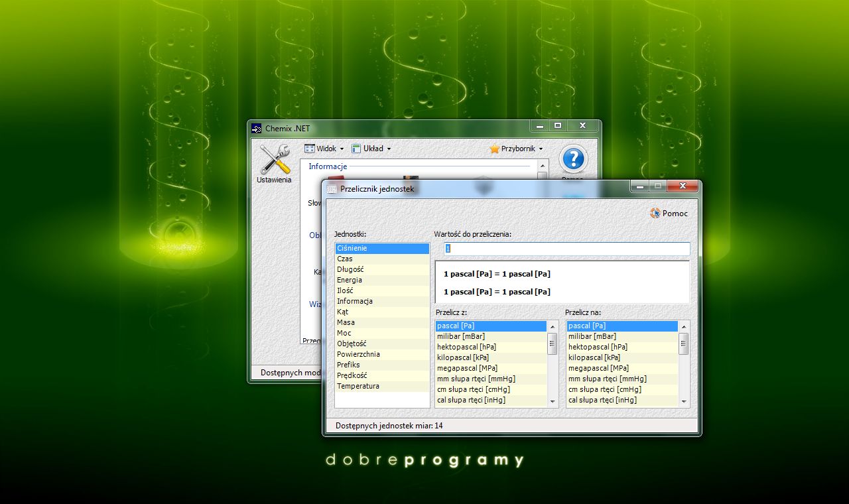Select Ilość in the Jednostki list

click(x=382, y=290)
